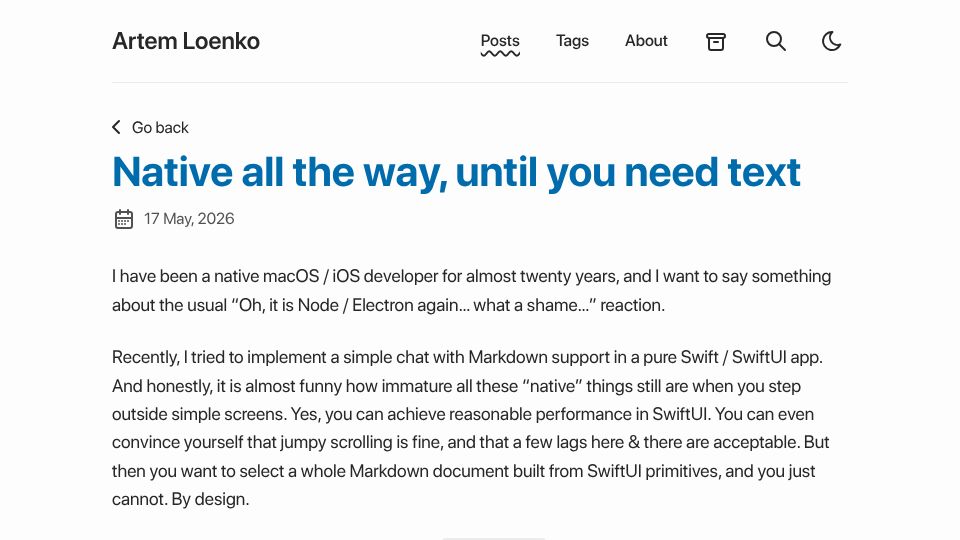The width and height of the screenshot is (960, 540).
Task: Open the Posts navigation item
Action: tap(500, 40)
